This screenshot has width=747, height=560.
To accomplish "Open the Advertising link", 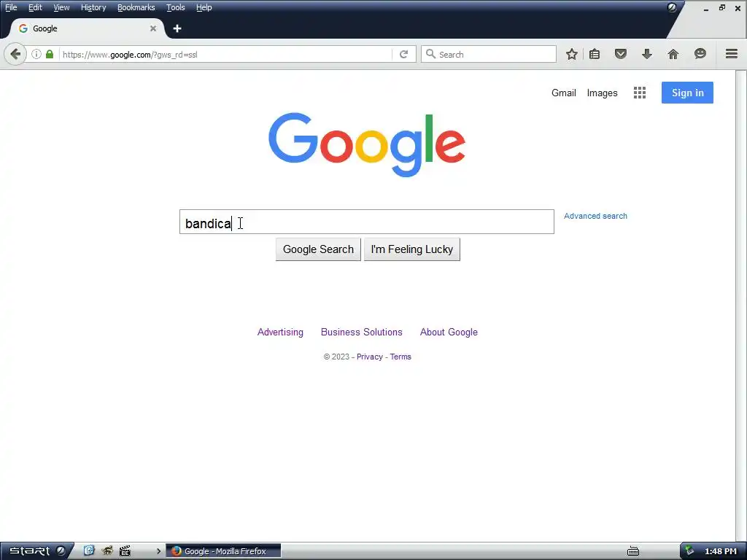I will pos(280,332).
